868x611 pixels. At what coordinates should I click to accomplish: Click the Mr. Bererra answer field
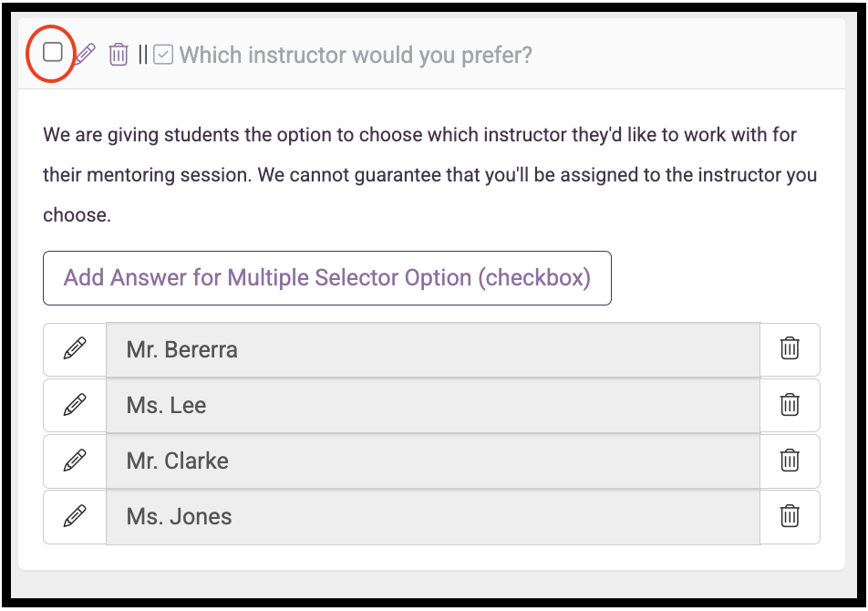433,350
